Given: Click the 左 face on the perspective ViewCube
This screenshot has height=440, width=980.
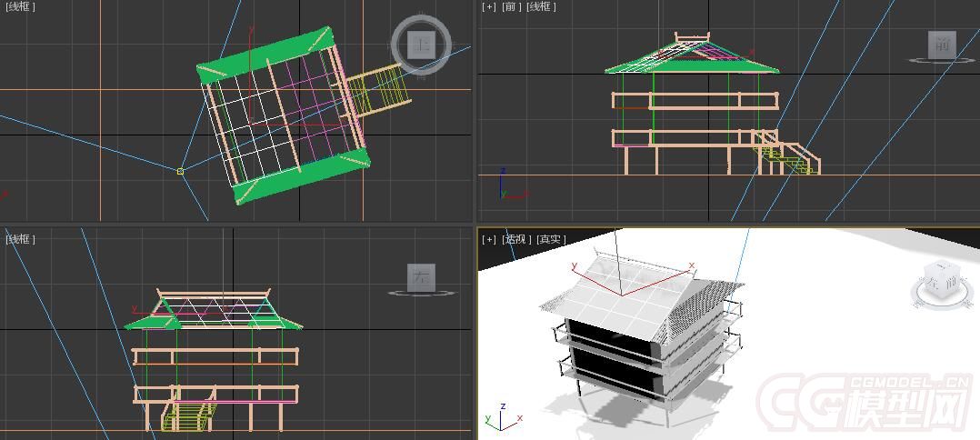Looking at the screenshot, I should point(935,281).
